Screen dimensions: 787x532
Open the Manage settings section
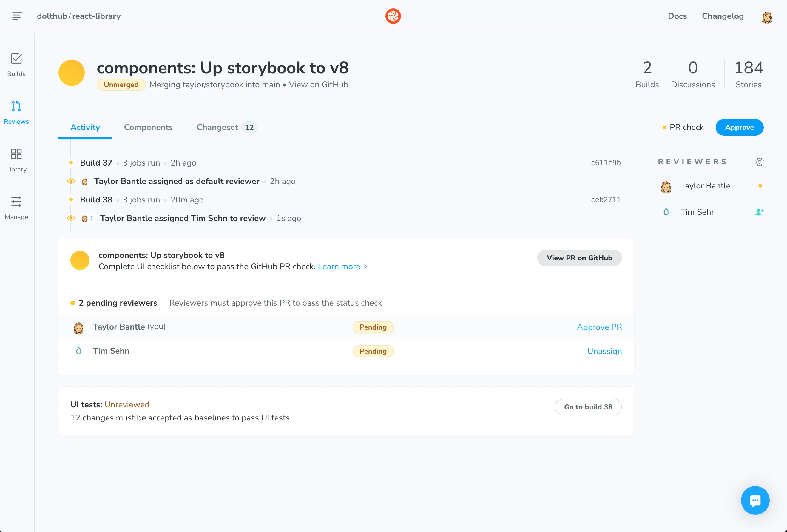(x=16, y=208)
